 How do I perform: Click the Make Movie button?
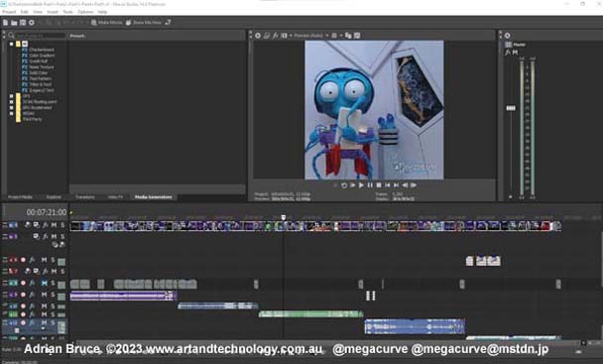point(106,23)
